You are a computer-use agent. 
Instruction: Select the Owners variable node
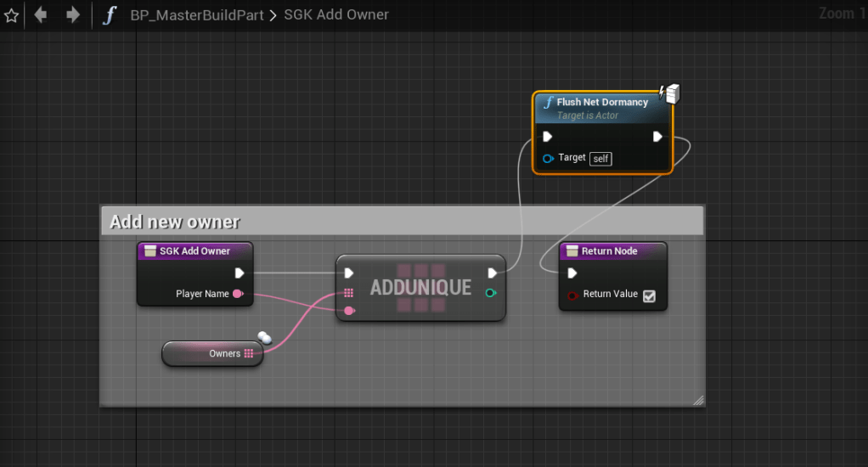coord(212,353)
